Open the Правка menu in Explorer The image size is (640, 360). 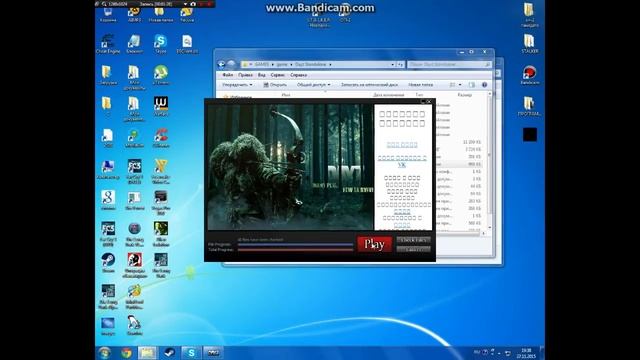tap(245, 75)
